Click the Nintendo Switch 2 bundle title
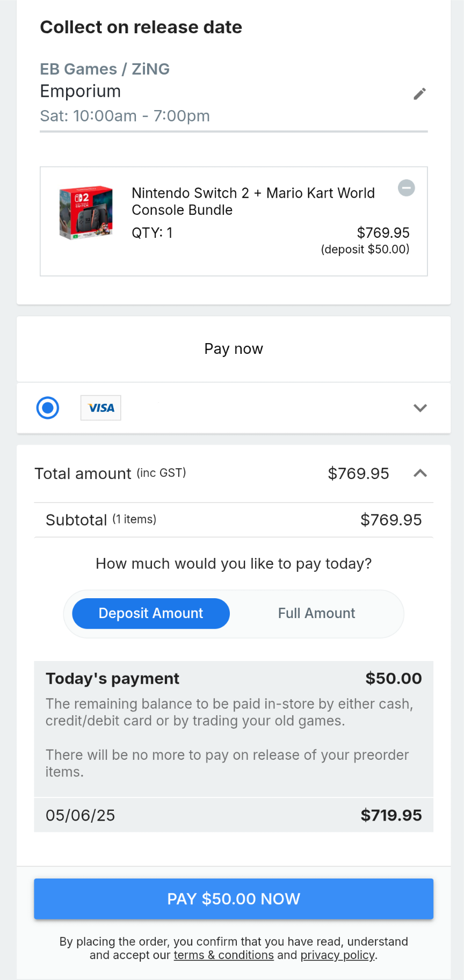 tap(253, 201)
